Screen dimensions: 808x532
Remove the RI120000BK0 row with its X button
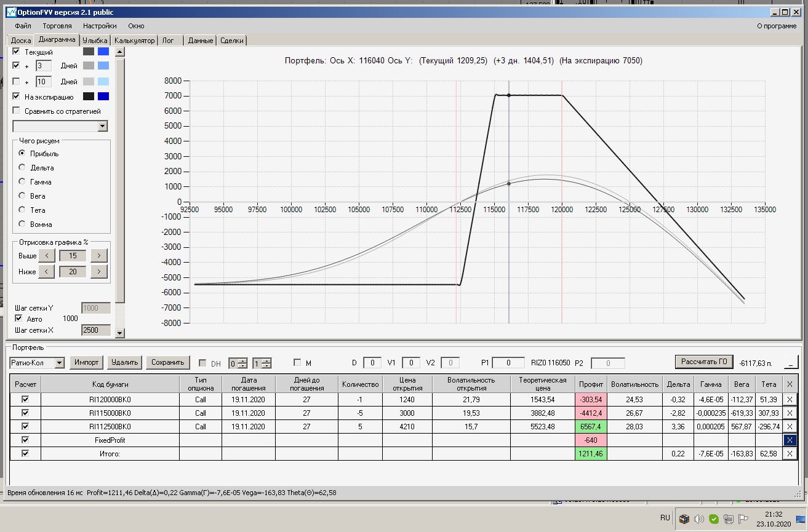[790, 399]
